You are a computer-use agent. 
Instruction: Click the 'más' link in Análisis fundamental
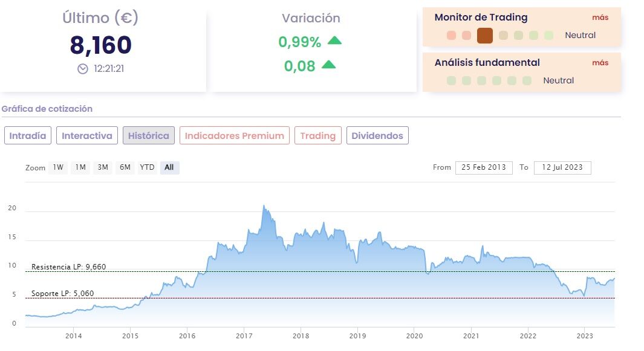[600, 63]
